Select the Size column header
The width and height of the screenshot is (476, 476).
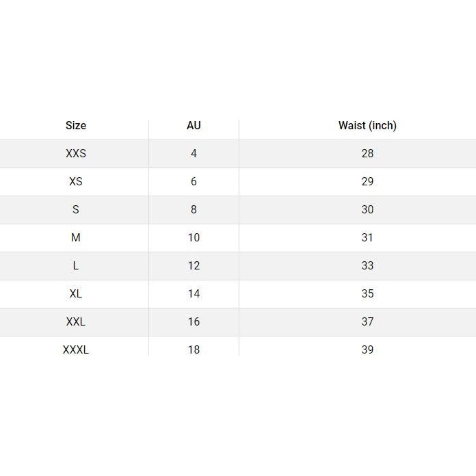click(x=76, y=125)
